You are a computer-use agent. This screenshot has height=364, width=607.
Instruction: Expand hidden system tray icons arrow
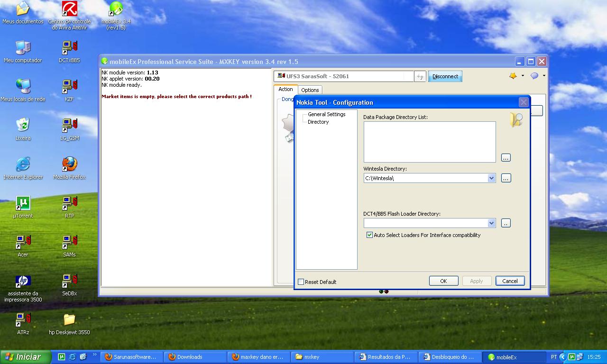(563, 357)
